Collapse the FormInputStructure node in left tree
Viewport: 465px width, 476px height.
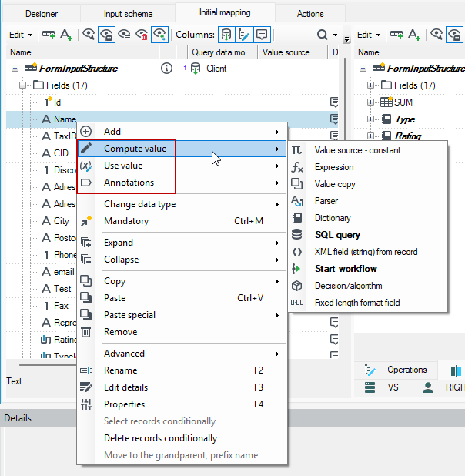pos(15,69)
